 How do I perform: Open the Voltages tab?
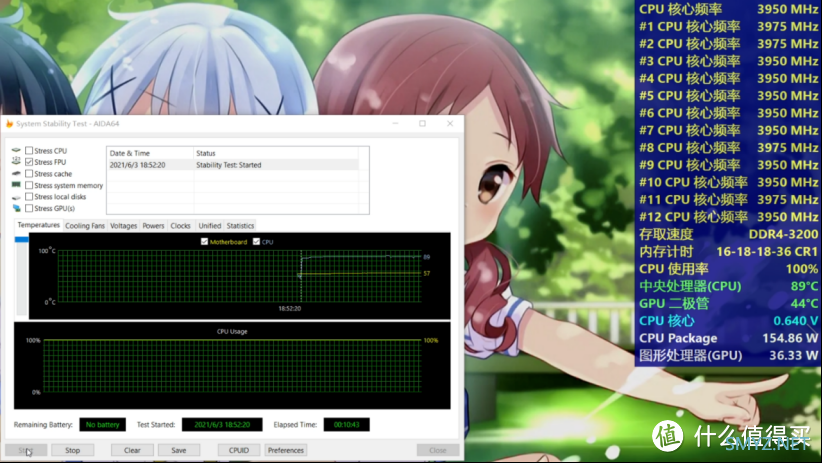click(x=124, y=226)
